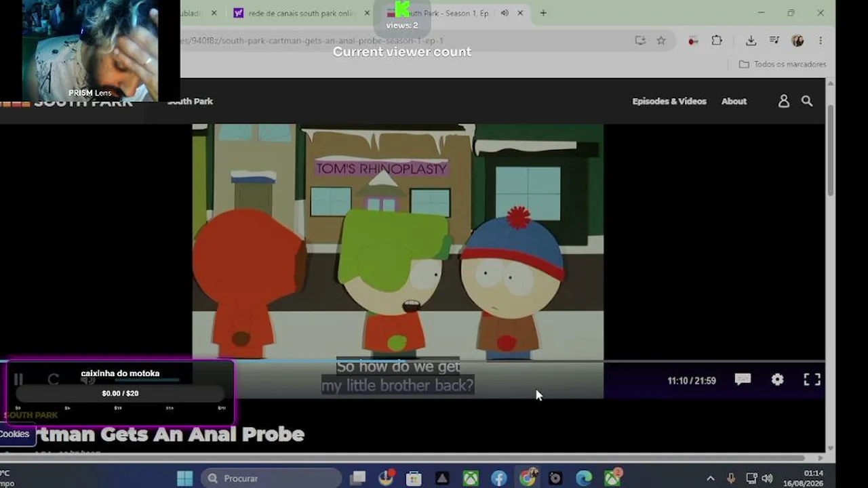Open the user account profile icon

pos(784,101)
